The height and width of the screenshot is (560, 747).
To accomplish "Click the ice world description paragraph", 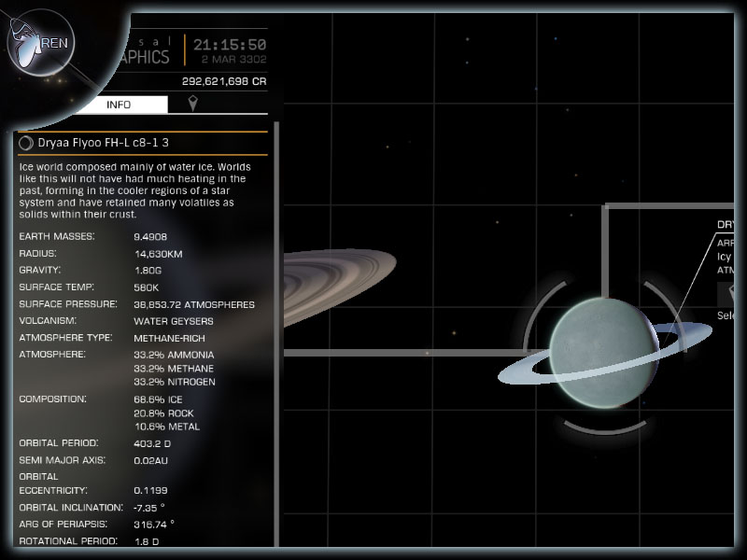I will tap(134, 190).
